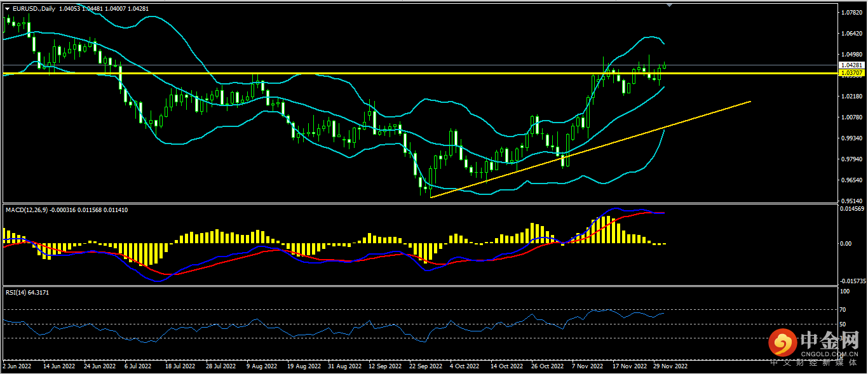Click the latest candlestick on the chart
The width and height of the screenshot is (868, 374).
tap(664, 65)
